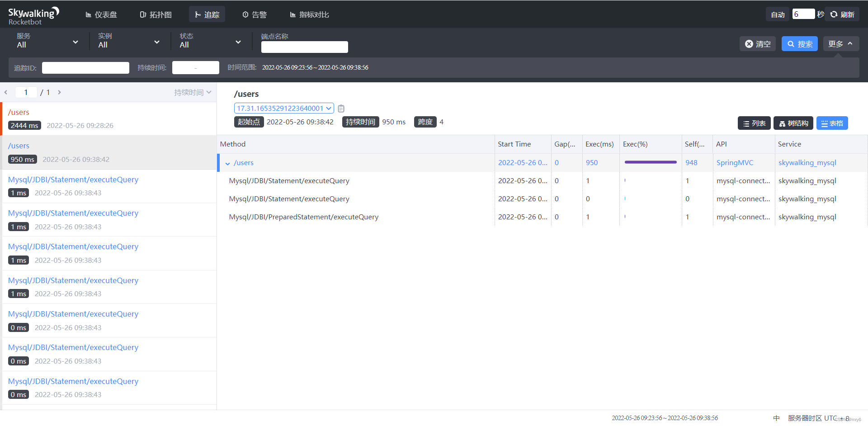
Task: Collapse the /users span row chevron
Action: pyautogui.click(x=227, y=163)
